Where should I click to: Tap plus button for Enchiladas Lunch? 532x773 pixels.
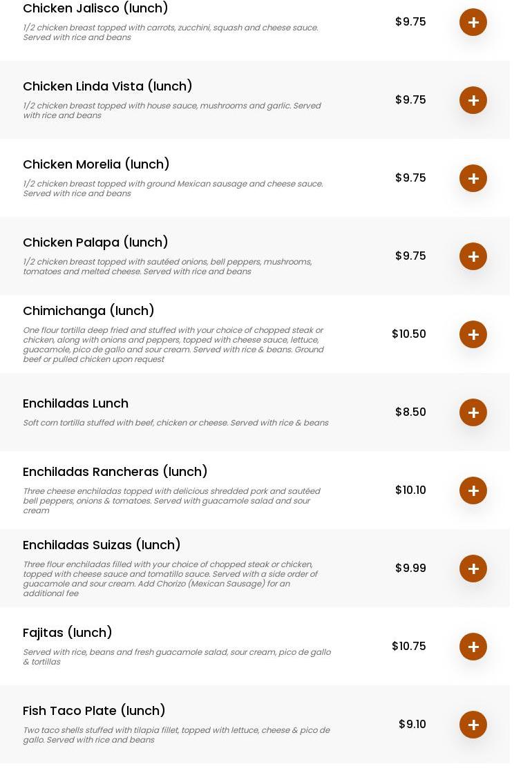pyautogui.click(x=473, y=412)
